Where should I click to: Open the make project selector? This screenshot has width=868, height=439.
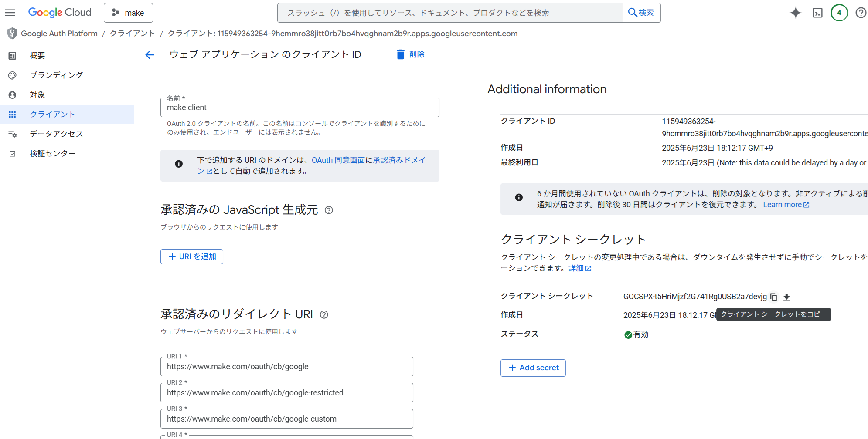click(x=128, y=13)
